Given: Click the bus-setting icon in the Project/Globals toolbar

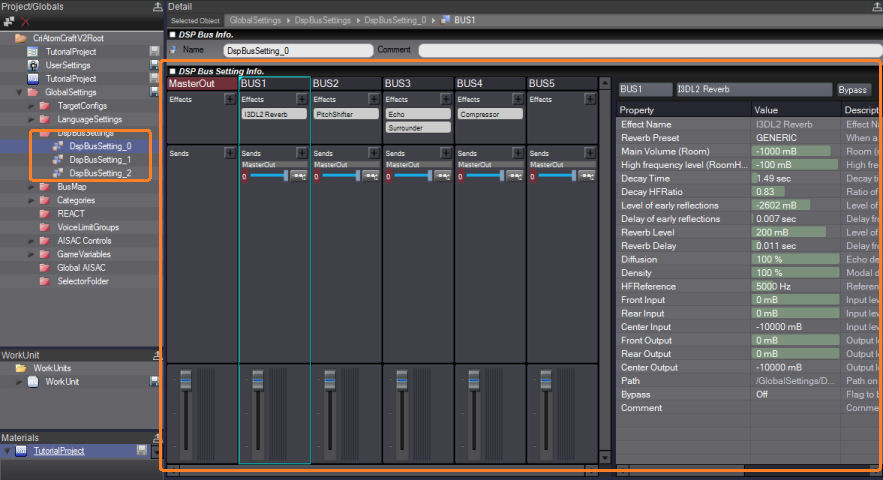Looking at the screenshot, I should (x=8, y=21).
